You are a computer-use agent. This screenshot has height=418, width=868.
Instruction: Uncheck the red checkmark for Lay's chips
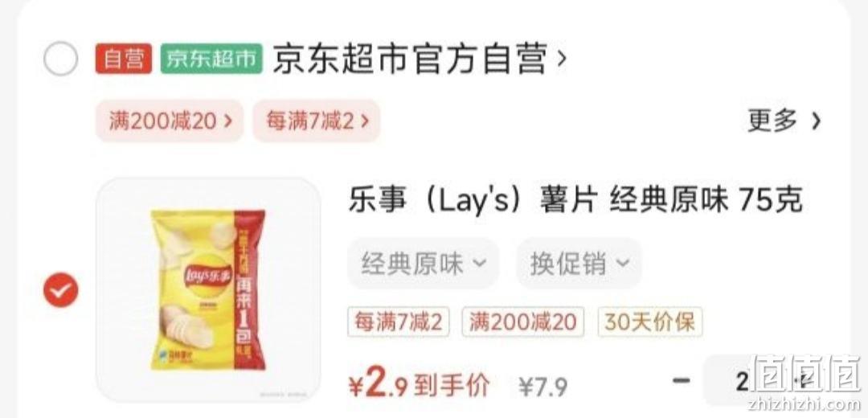pyautogui.click(x=61, y=290)
